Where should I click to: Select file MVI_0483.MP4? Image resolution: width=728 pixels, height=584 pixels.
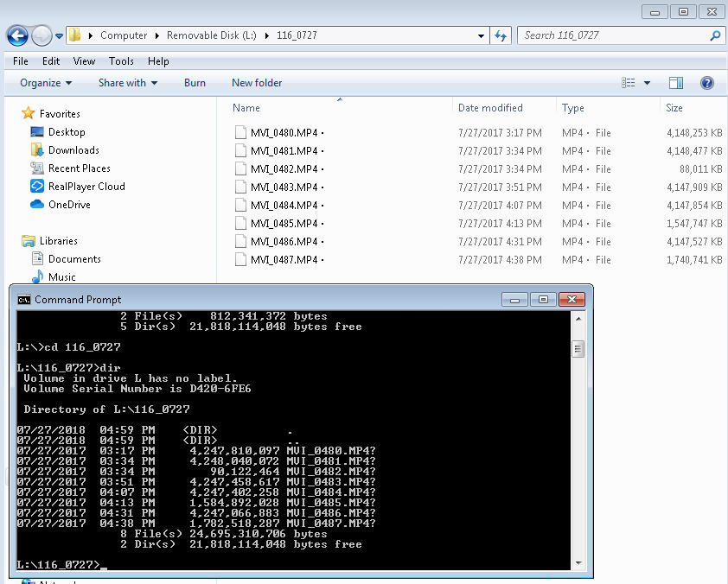[x=284, y=187]
